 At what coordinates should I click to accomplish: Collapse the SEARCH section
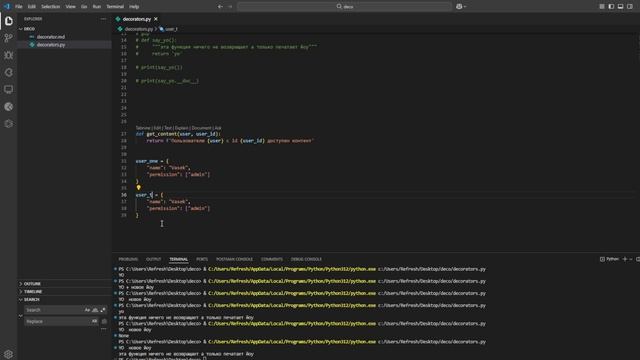tap(31, 300)
